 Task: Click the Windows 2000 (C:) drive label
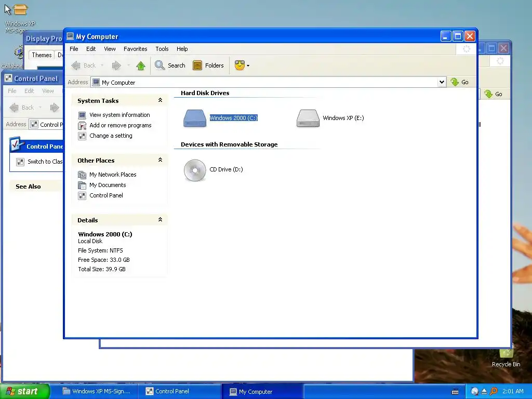[x=233, y=118]
